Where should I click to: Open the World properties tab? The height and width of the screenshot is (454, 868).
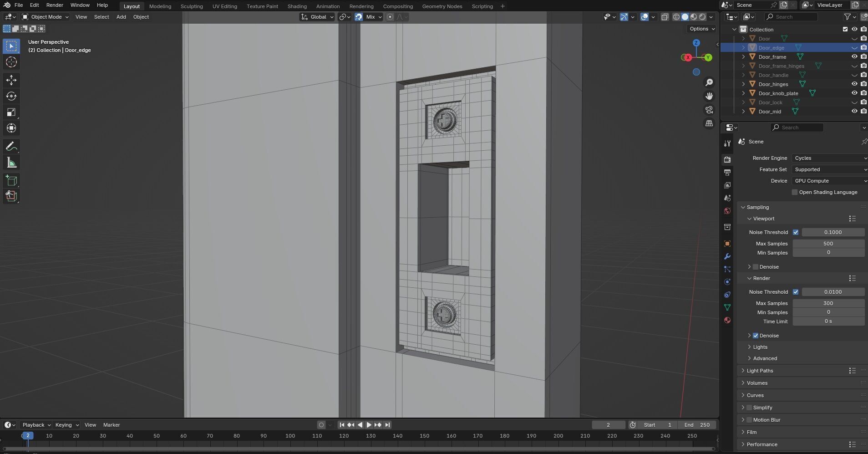[727, 211]
